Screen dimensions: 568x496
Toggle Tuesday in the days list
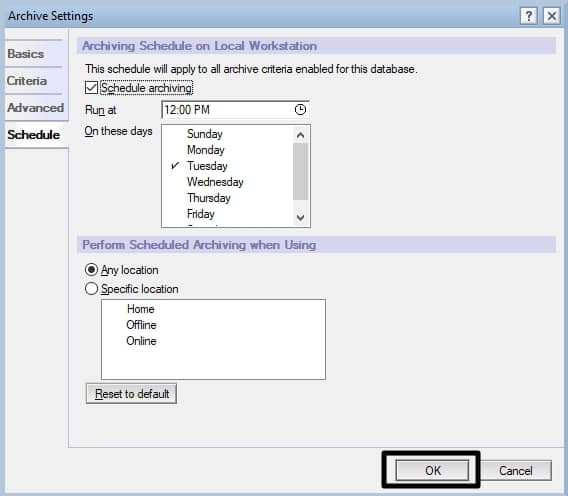coord(207,166)
